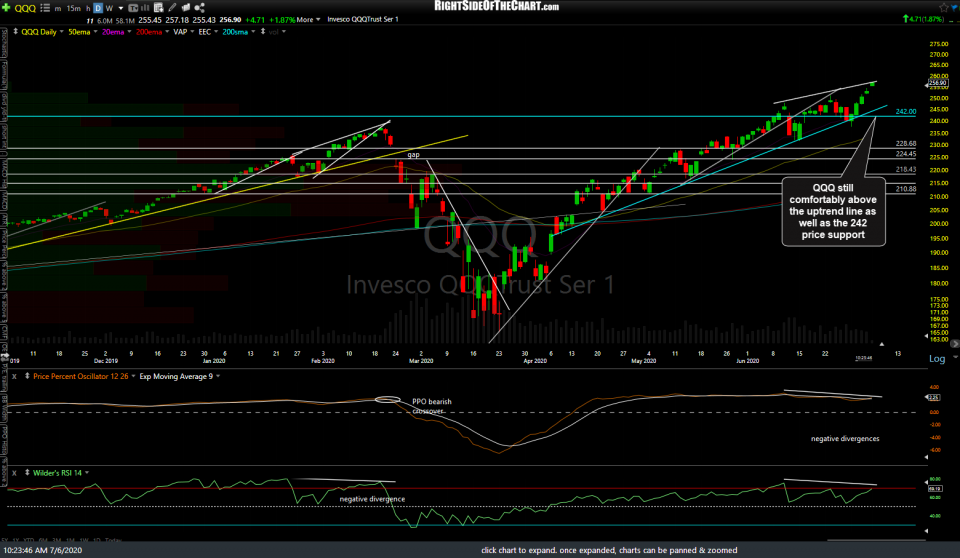Click the 'Jun 2020' date axis label

(x=747, y=361)
